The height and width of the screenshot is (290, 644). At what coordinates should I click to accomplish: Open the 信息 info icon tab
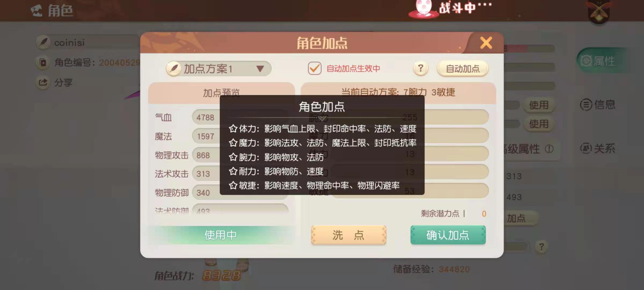[586, 104]
